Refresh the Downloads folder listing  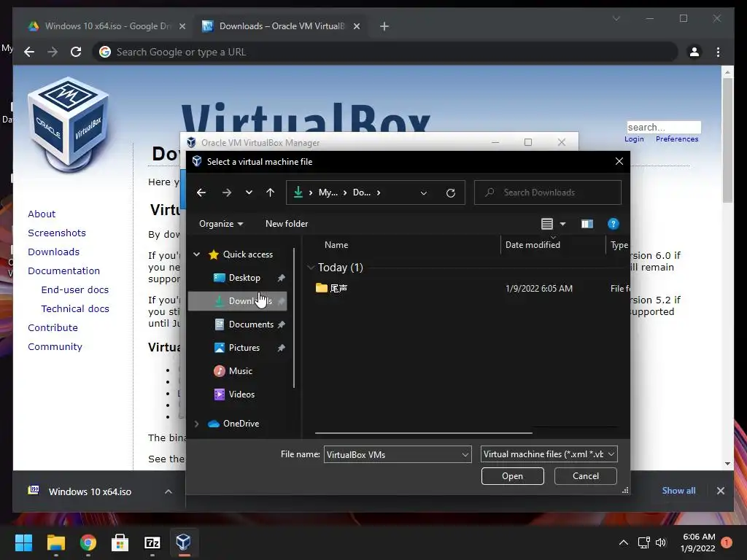tap(451, 192)
